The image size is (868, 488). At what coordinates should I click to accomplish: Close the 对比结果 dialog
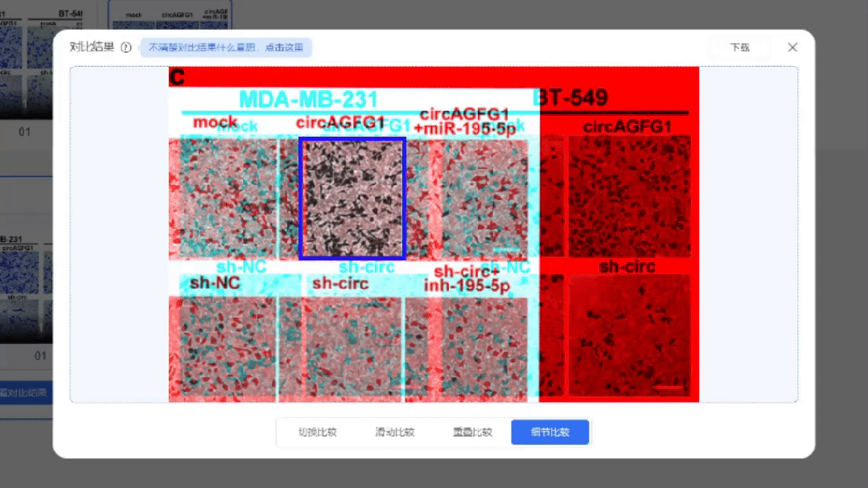[x=792, y=47]
